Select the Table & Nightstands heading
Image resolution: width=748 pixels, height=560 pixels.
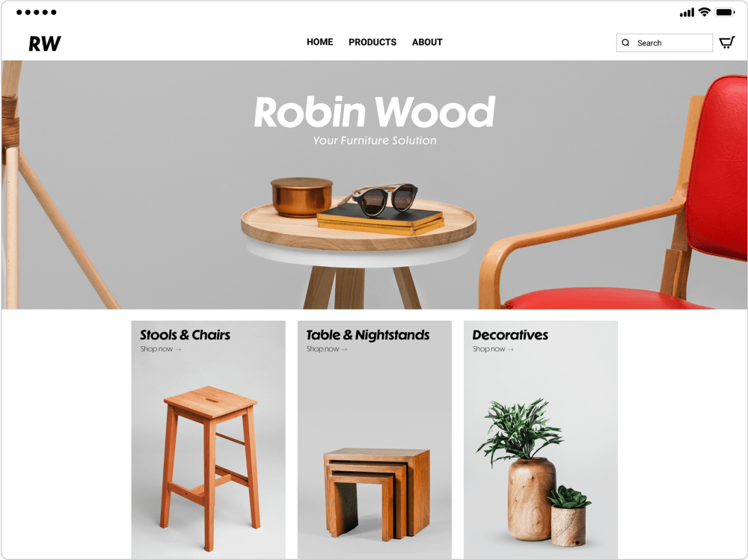368,335
